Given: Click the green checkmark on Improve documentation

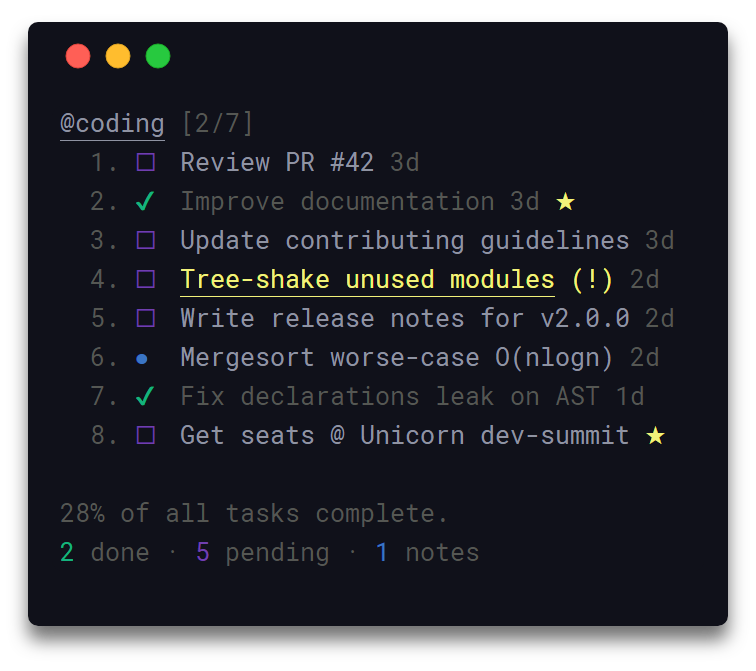Looking at the screenshot, I should tap(145, 201).
